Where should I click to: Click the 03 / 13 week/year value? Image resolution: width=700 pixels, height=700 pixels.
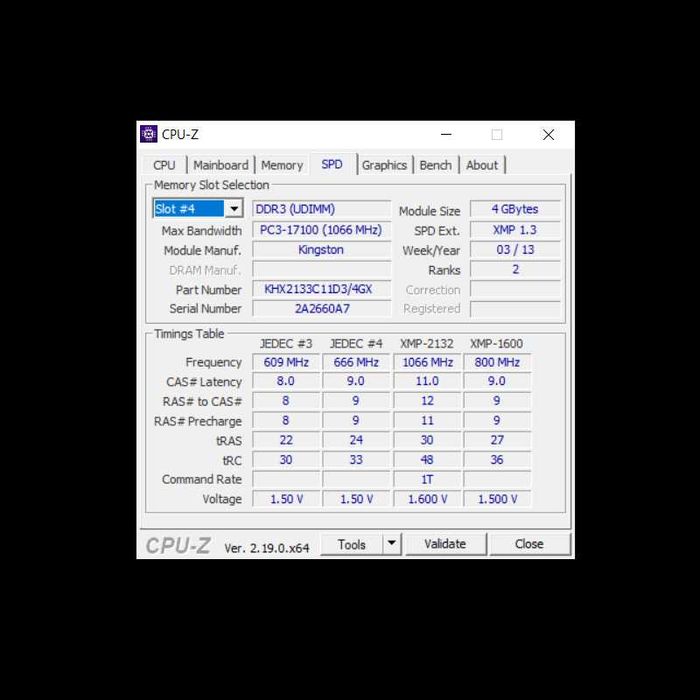[x=515, y=250]
